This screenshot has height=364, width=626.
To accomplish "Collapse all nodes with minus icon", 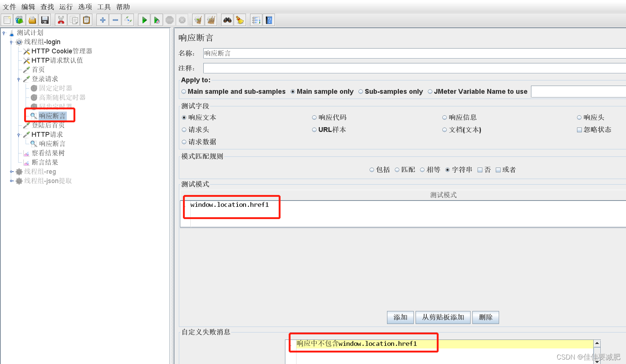I will (x=115, y=20).
